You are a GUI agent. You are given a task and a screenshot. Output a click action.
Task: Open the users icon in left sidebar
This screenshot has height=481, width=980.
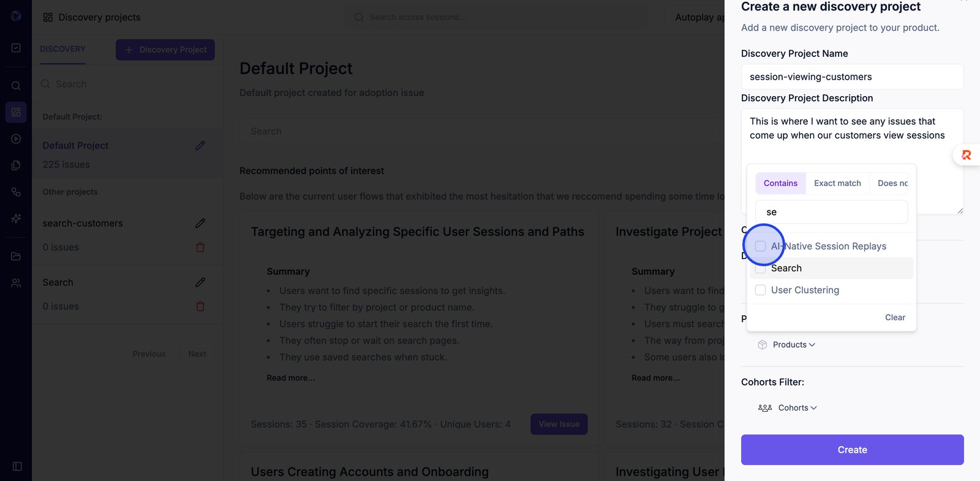16,283
